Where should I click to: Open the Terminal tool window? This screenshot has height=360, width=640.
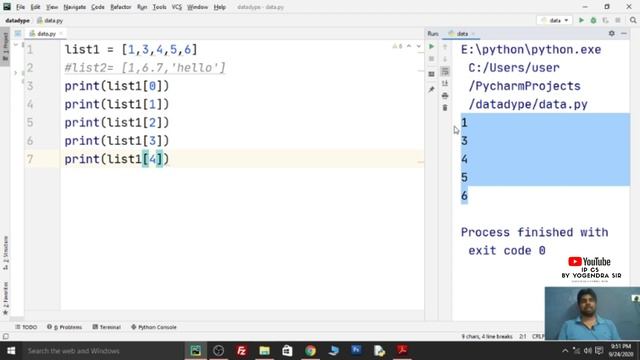tap(107, 327)
